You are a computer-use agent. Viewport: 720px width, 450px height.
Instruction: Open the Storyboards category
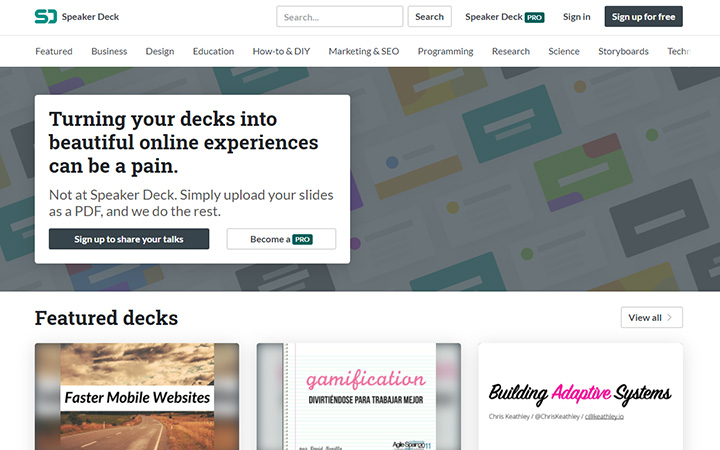pos(623,51)
